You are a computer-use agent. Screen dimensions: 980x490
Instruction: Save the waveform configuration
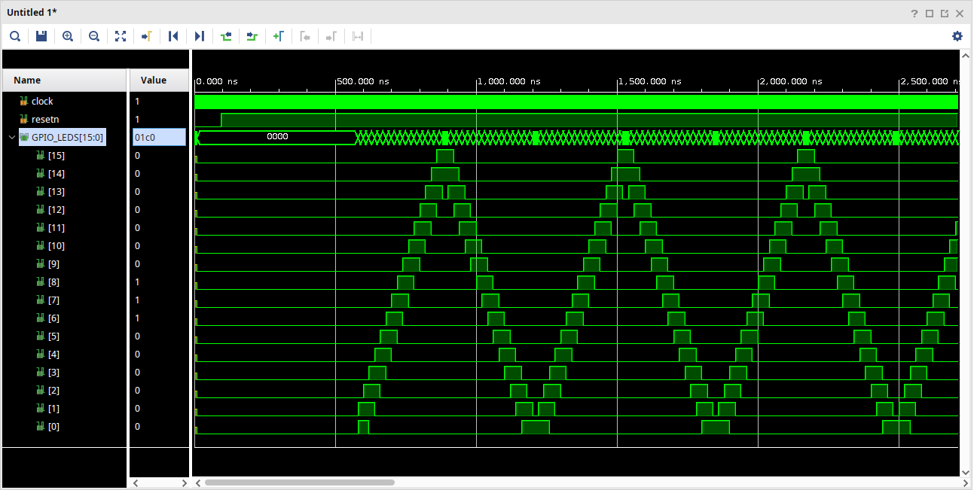(x=41, y=36)
